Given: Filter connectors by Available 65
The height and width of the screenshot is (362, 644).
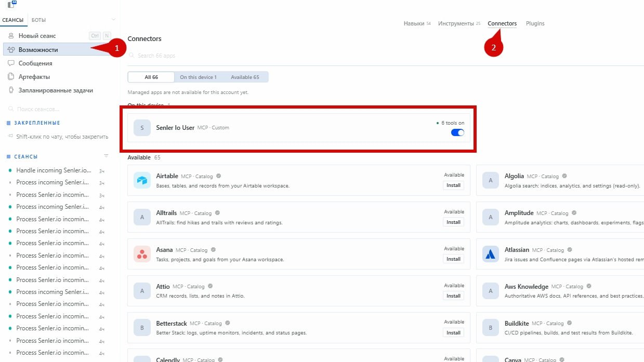Looking at the screenshot, I should coord(245,77).
